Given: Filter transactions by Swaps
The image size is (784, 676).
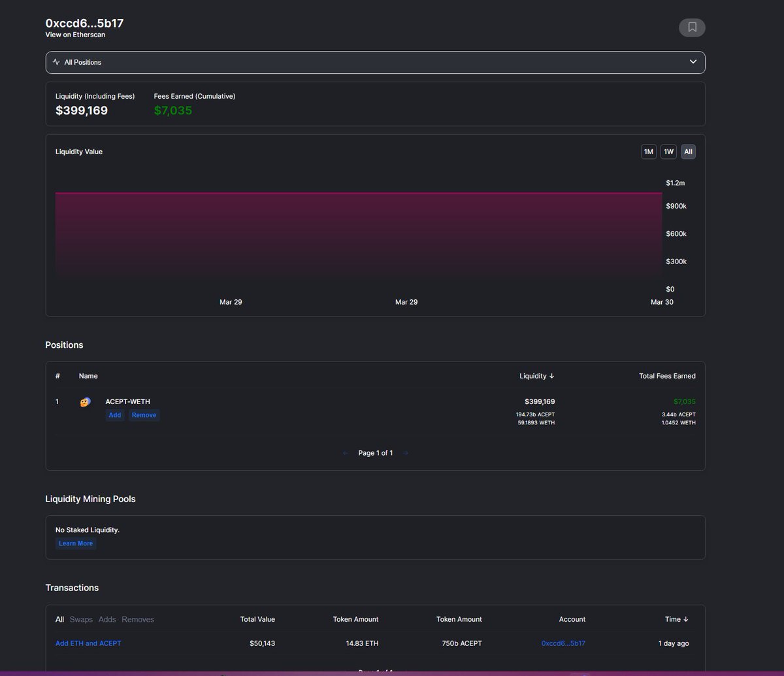Looking at the screenshot, I should pos(81,619).
